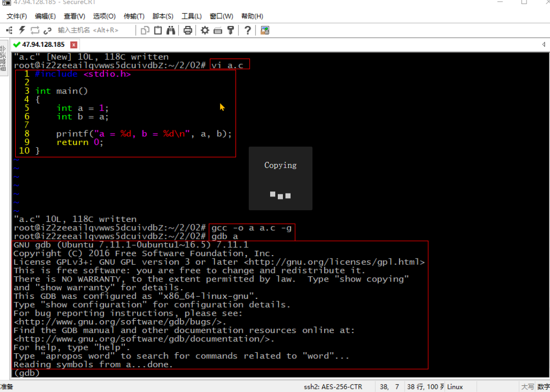Image resolution: width=550 pixels, height=392 pixels.
Task: Click the Reconnect session icon
Action: 35,30
